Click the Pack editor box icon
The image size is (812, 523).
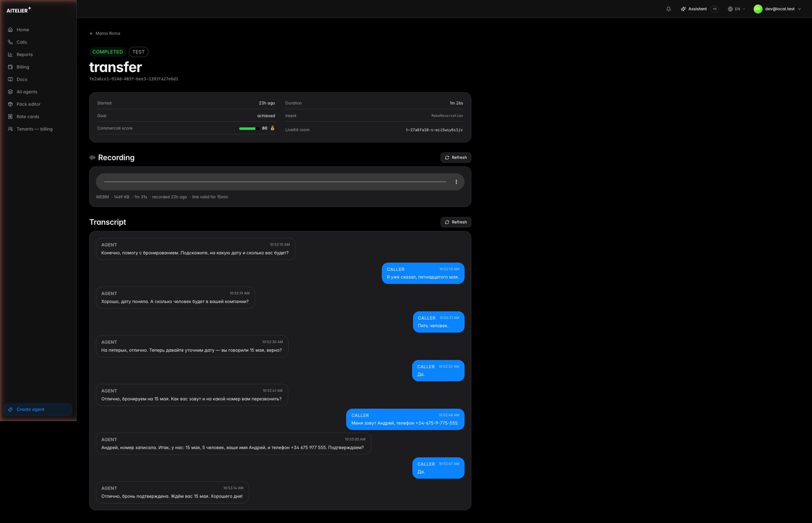click(10, 104)
